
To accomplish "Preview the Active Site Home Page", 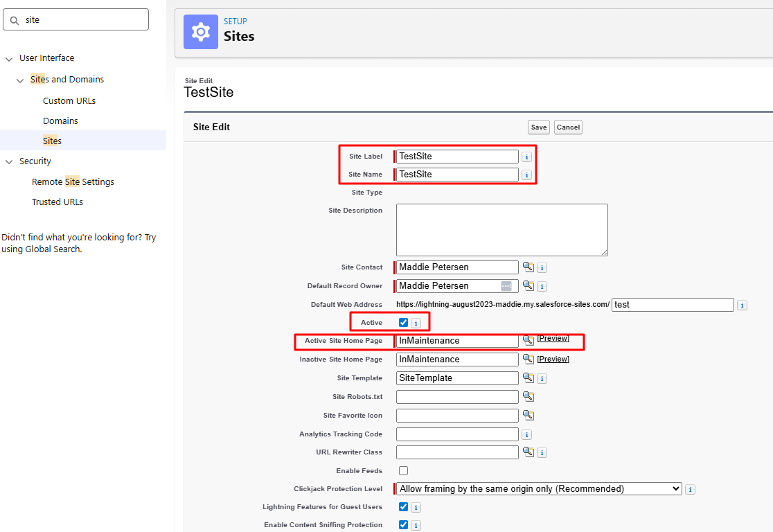I will click(x=553, y=339).
